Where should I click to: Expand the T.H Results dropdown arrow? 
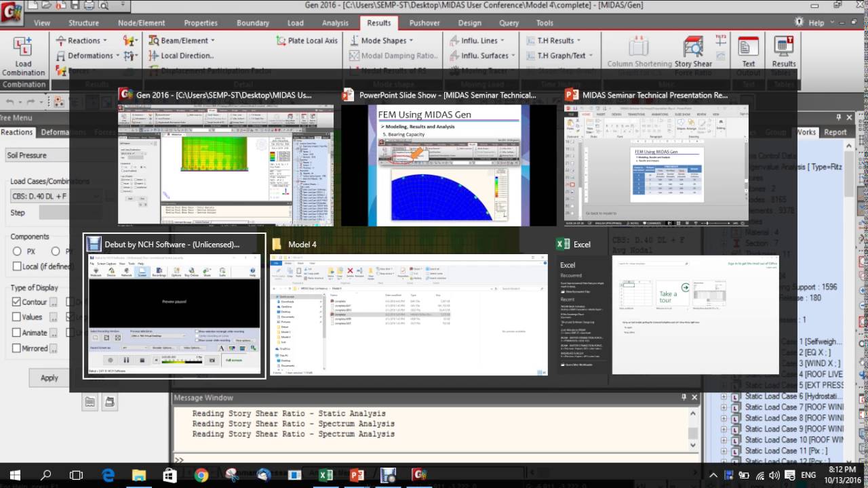[580, 41]
